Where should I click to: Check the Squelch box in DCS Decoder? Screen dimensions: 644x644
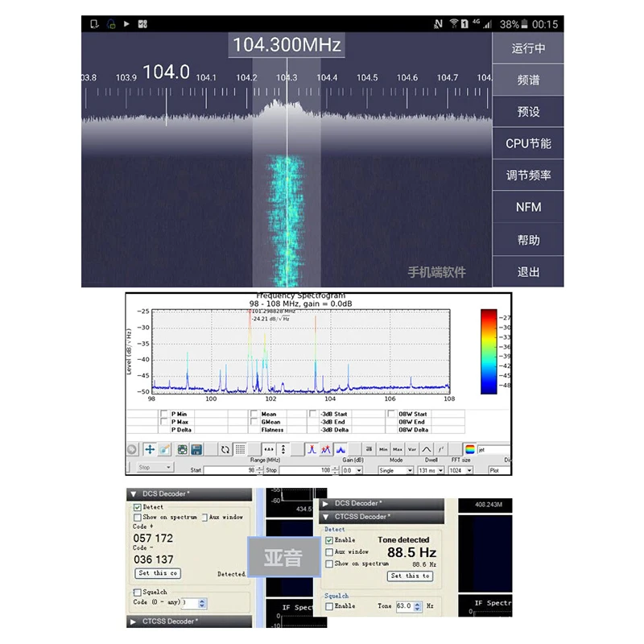tap(138, 592)
